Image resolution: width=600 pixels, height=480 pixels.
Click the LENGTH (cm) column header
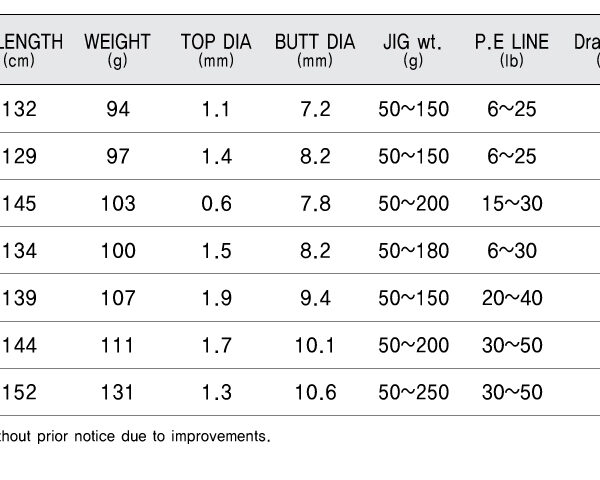point(31,51)
